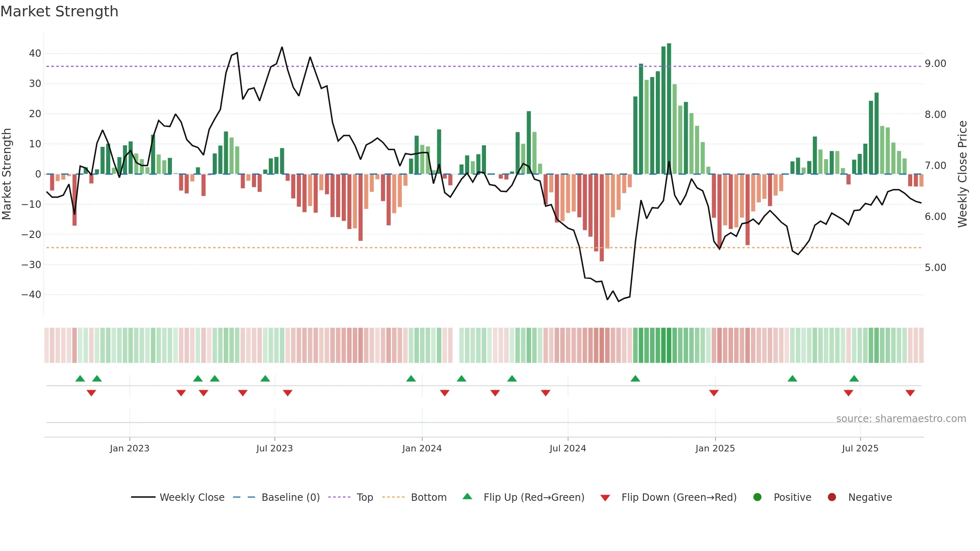Click the Top legend label
The height and width of the screenshot is (551, 980).
point(365,497)
